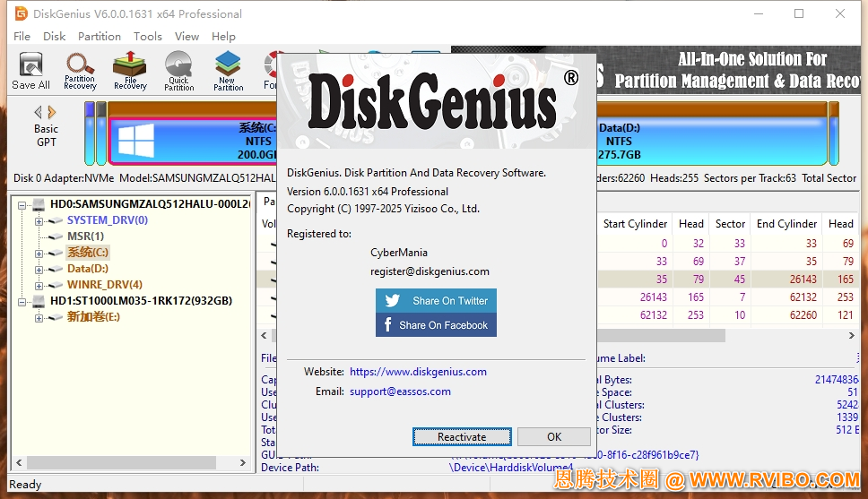Click the End Cylinder column header

coord(786,223)
